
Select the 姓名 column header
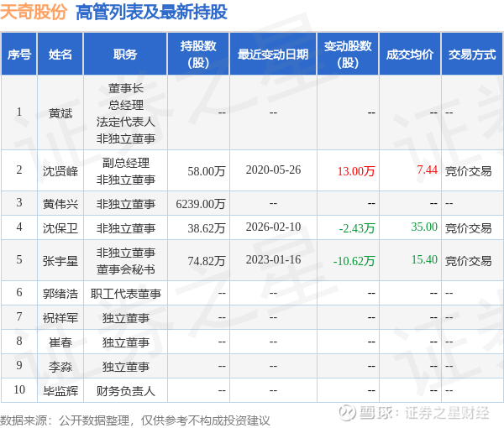click(60, 55)
